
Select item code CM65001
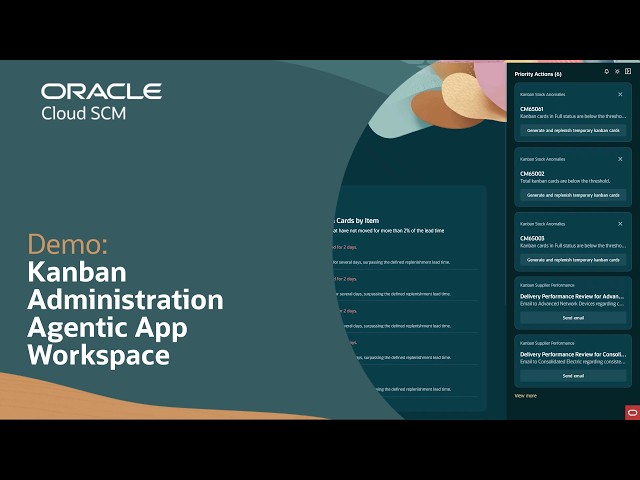click(532, 109)
